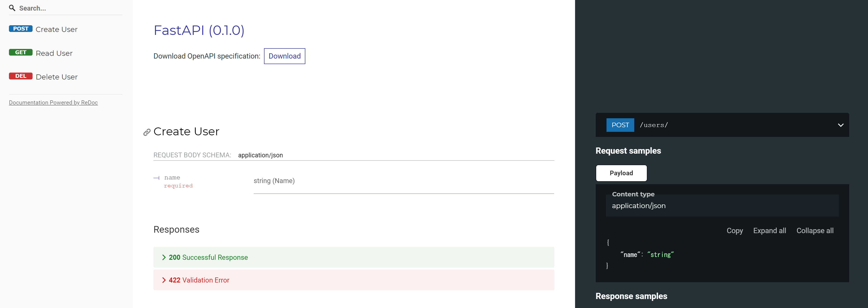Copy the request sample JSON
The image size is (868, 308).
[734, 231]
